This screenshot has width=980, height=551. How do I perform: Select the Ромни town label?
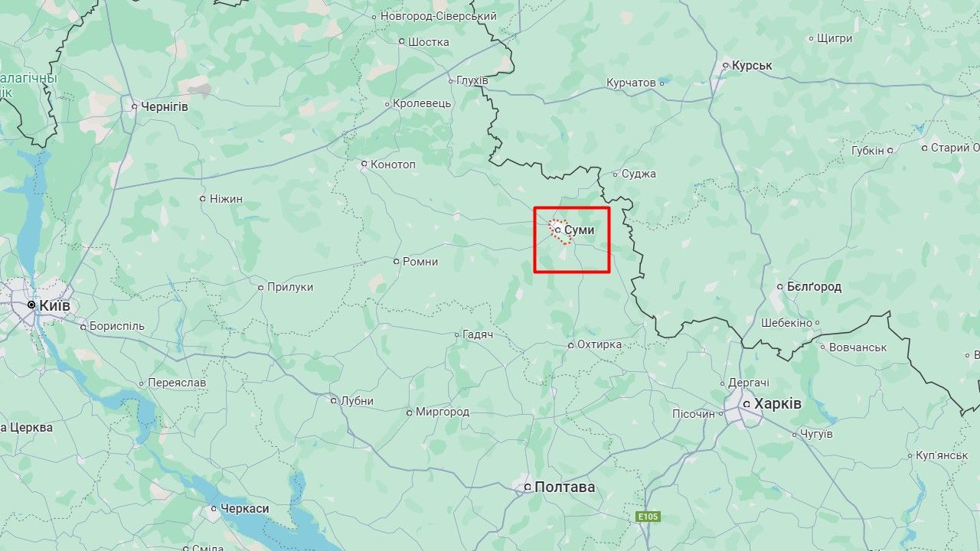420,262
